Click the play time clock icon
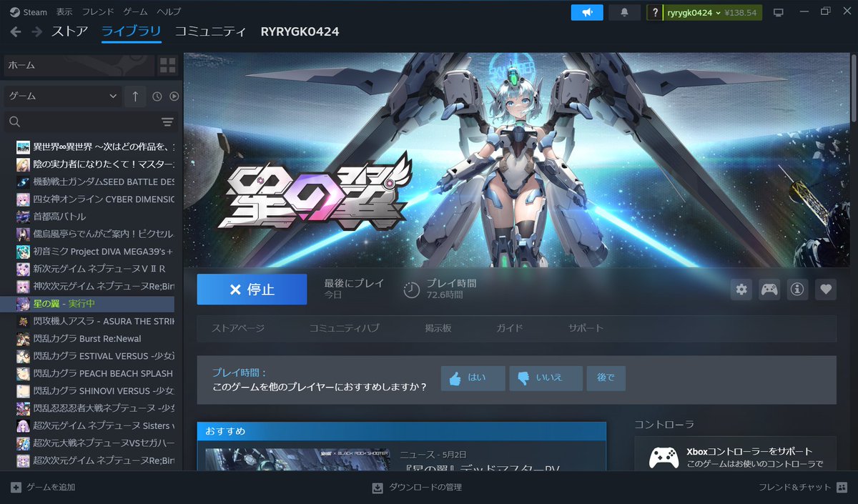This screenshot has width=858, height=504. pos(412,290)
